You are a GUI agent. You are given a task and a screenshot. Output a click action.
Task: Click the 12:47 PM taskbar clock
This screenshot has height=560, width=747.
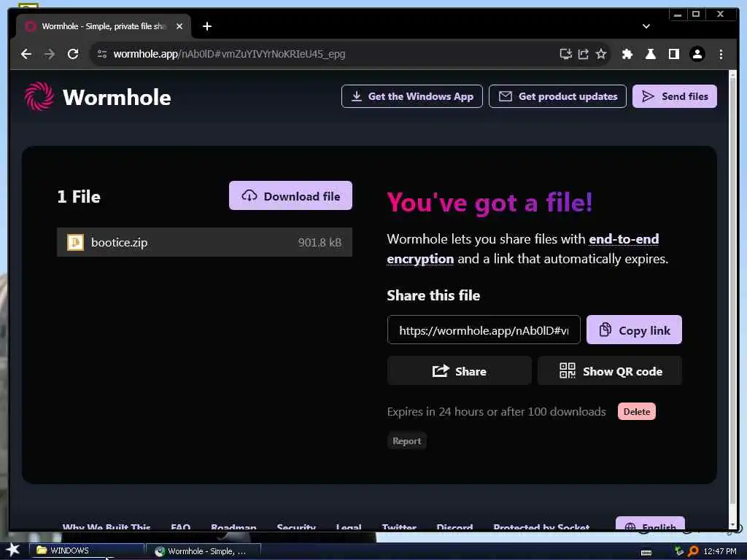(x=720, y=551)
